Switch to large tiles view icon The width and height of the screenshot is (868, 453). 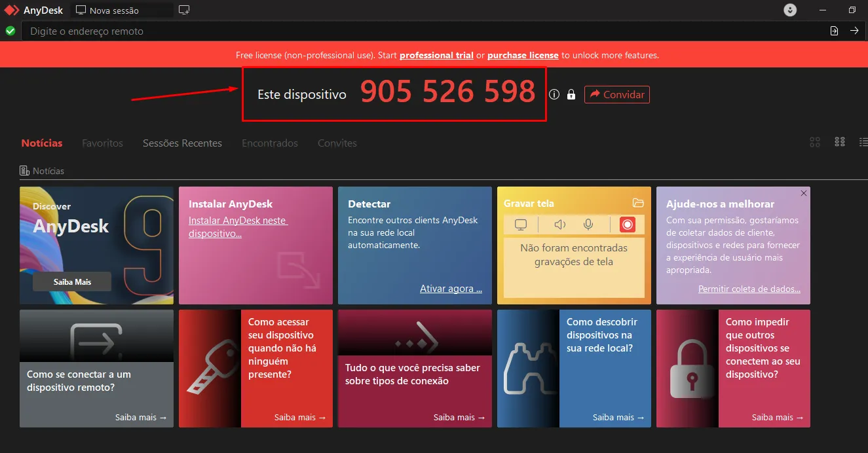(x=815, y=142)
